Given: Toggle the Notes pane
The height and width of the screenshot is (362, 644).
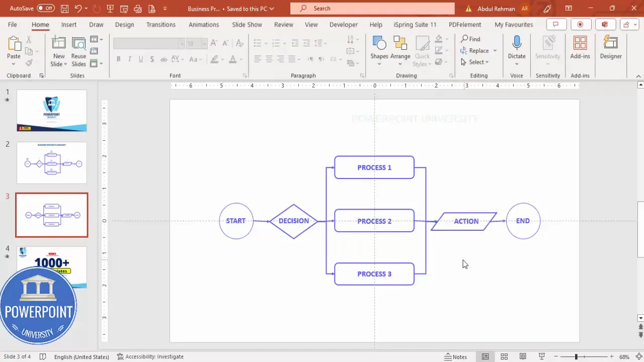Looking at the screenshot, I should [x=456, y=356].
